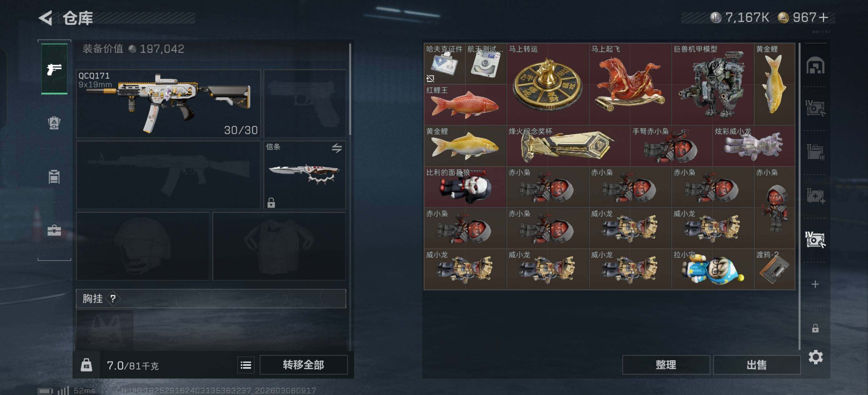The image size is (868, 395).
Task: Select the 巨兽机甲模型 item
Action: point(712,84)
